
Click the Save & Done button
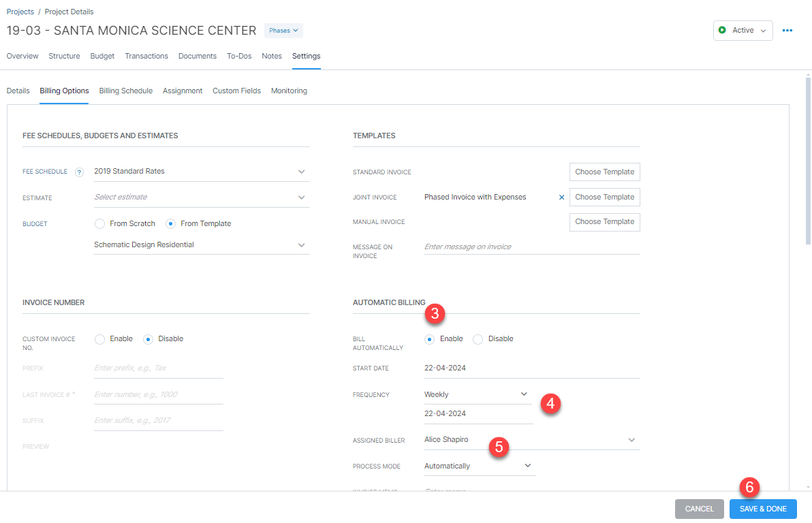click(x=763, y=509)
